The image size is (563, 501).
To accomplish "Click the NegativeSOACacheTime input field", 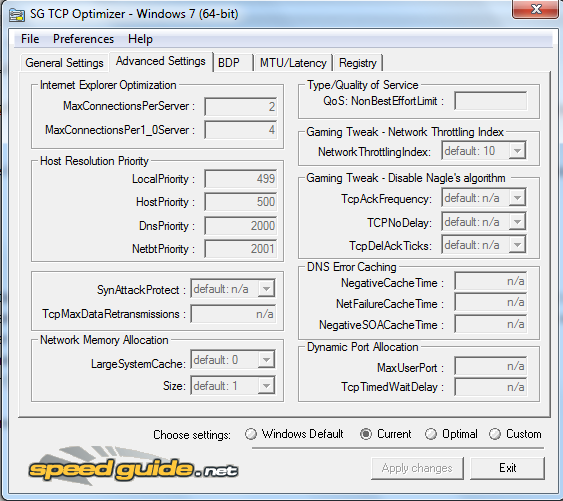I will (x=491, y=324).
